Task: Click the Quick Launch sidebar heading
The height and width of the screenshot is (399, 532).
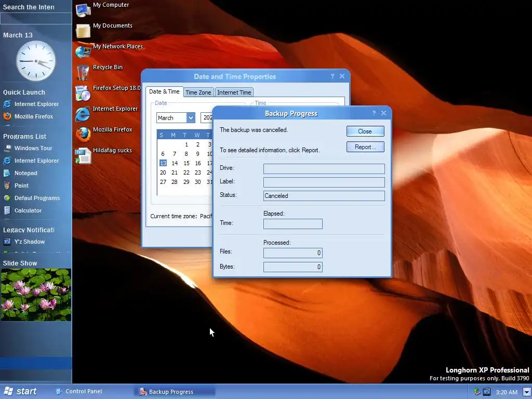Action: click(24, 92)
